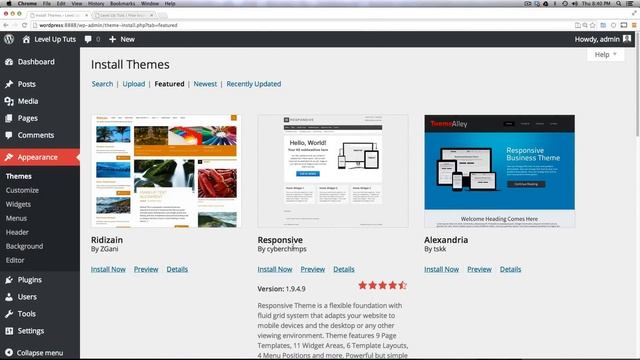The image size is (640, 360).
Task: Open the comments bubble in admin bar
Action: coord(88,39)
